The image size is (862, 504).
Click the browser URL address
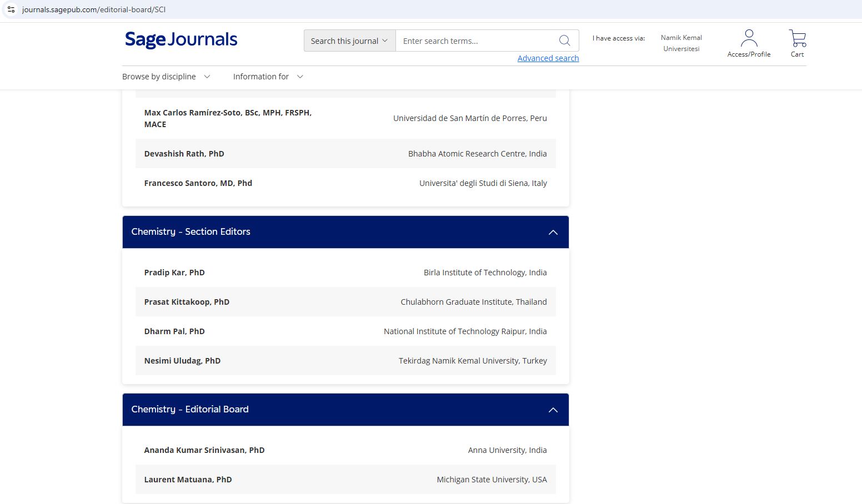tap(93, 9)
